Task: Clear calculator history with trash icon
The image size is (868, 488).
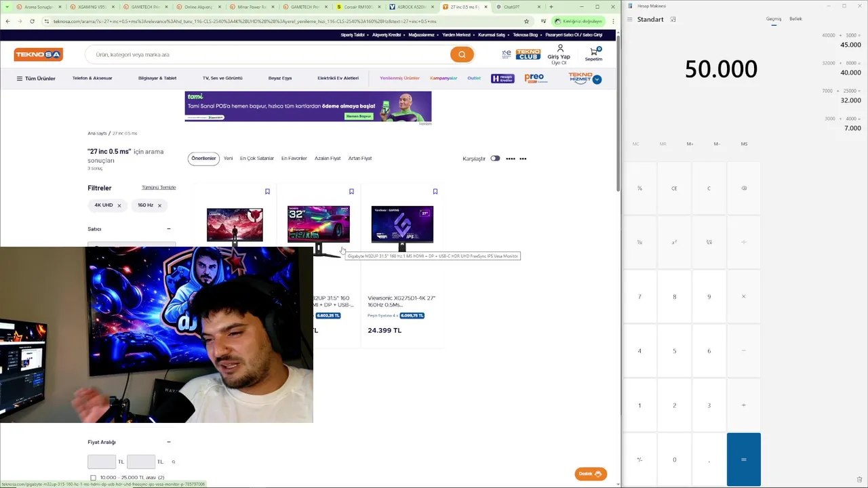Action: pyautogui.click(x=859, y=479)
